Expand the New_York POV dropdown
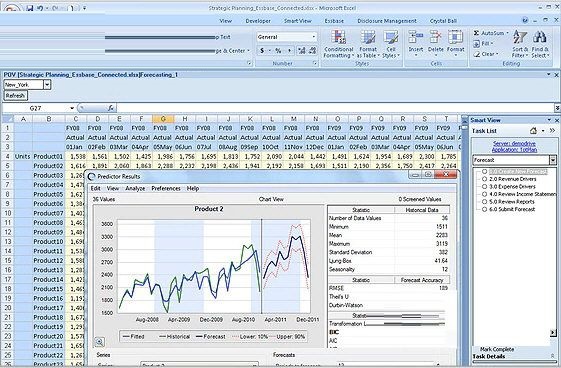 (47, 85)
